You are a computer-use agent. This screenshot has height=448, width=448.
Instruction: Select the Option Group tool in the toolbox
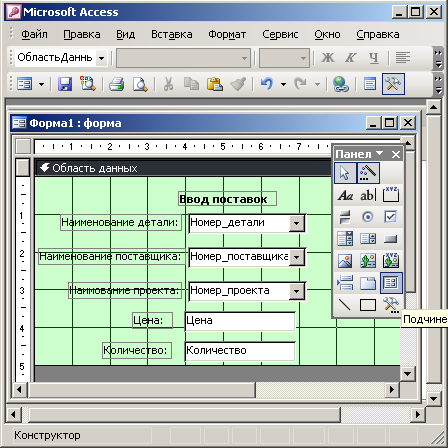tap(391, 195)
